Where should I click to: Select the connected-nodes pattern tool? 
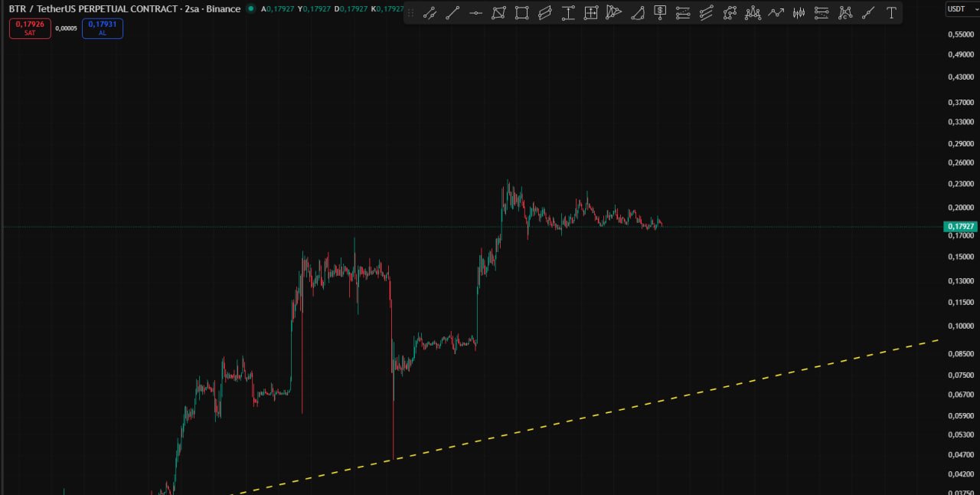coord(730,13)
